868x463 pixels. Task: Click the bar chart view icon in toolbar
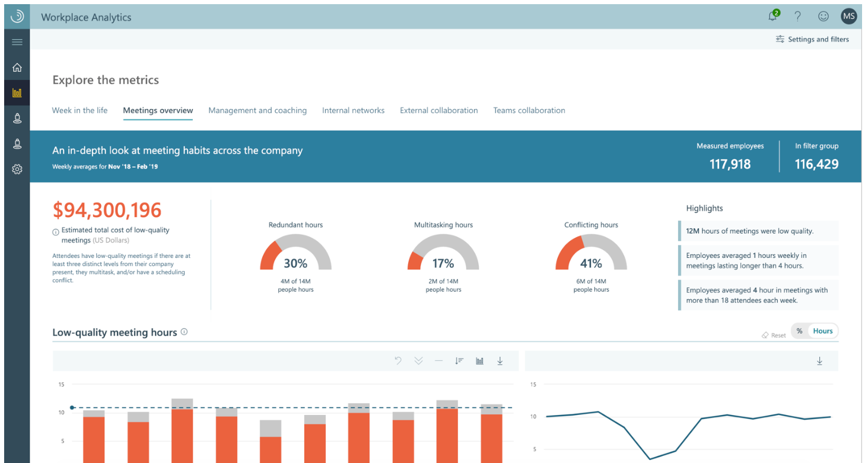tap(479, 361)
